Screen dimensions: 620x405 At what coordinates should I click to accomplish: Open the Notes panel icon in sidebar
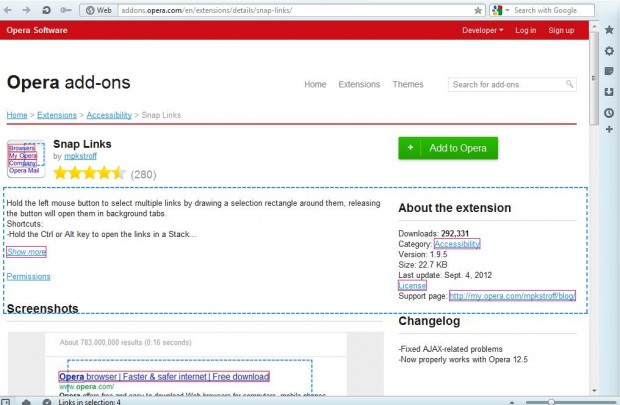(609, 71)
